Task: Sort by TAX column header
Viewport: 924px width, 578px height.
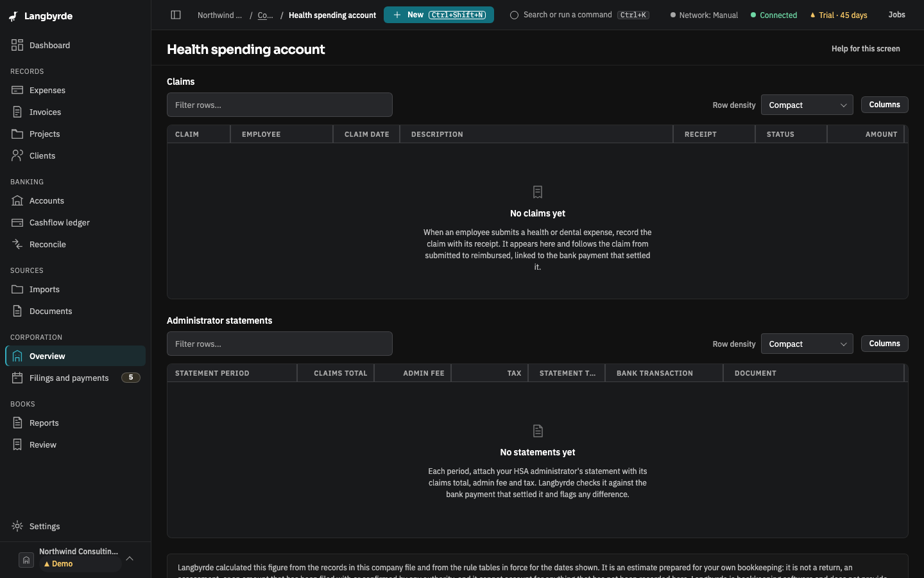Action: (490, 373)
